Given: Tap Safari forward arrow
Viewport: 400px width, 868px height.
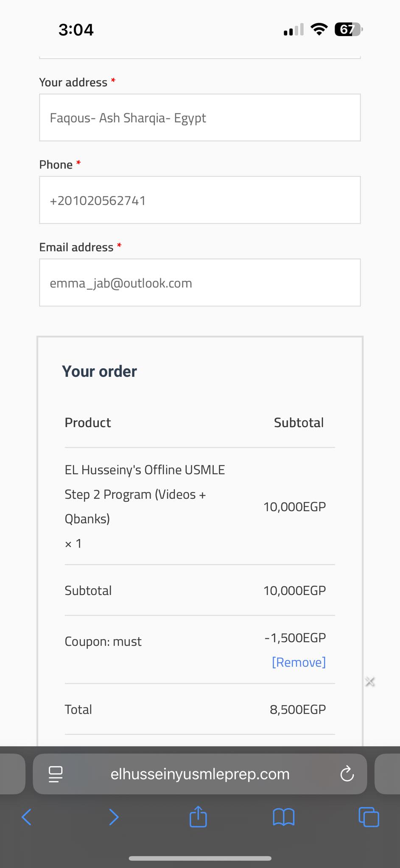Looking at the screenshot, I should (114, 817).
